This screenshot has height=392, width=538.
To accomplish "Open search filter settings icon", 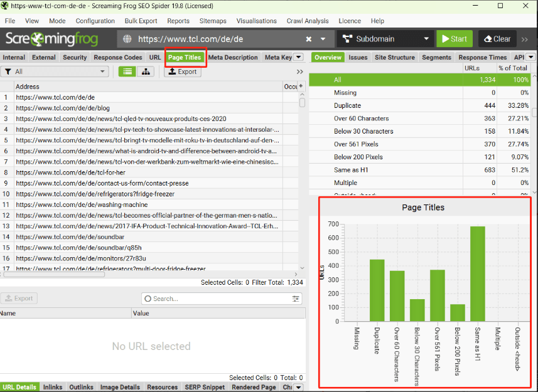I will click(x=296, y=299).
